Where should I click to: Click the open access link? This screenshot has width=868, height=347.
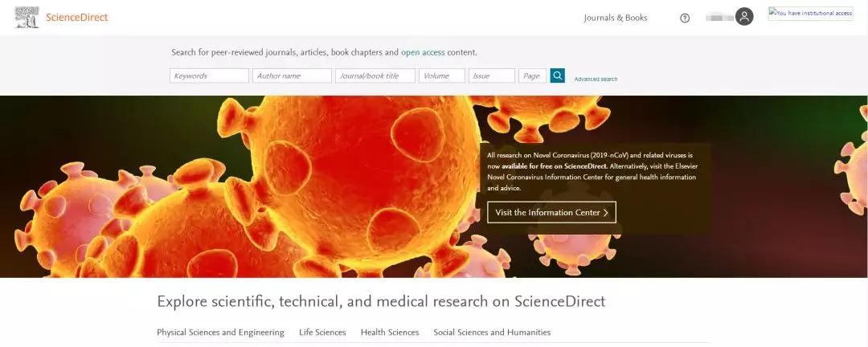tap(423, 52)
